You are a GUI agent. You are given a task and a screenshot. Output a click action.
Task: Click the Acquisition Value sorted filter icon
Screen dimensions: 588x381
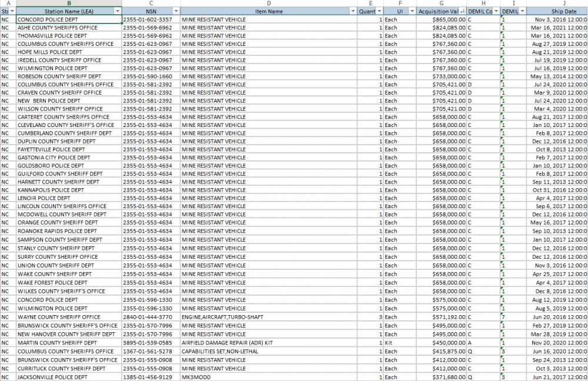click(x=462, y=11)
